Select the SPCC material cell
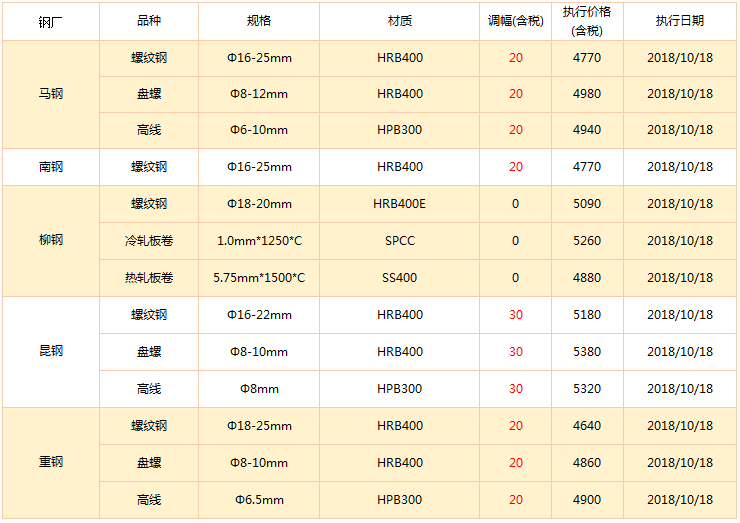This screenshot has width=740, height=523. pyautogui.click(x=399, y=241)
